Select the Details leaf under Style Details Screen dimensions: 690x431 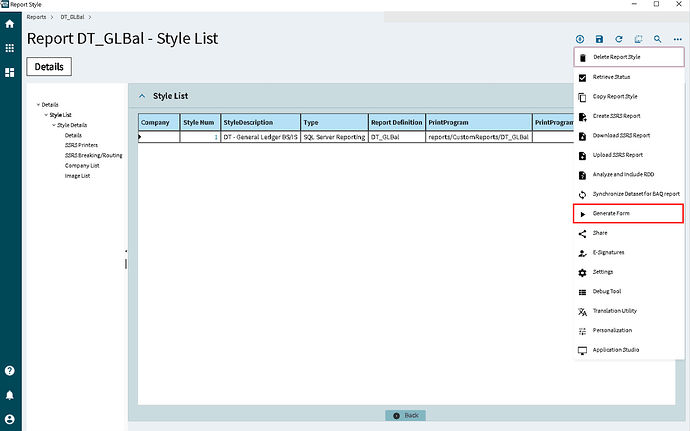click(x=73, y=135)
